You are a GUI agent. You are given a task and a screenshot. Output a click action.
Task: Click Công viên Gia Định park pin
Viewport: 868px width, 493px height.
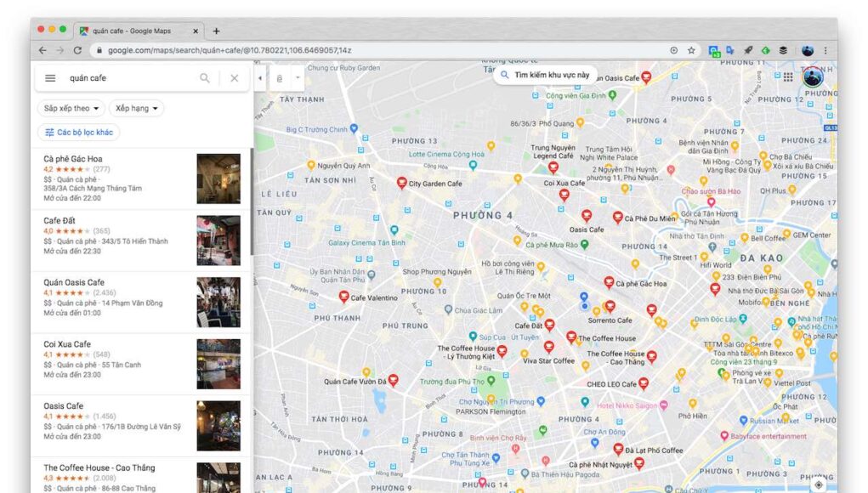click(x=612, y=95)
